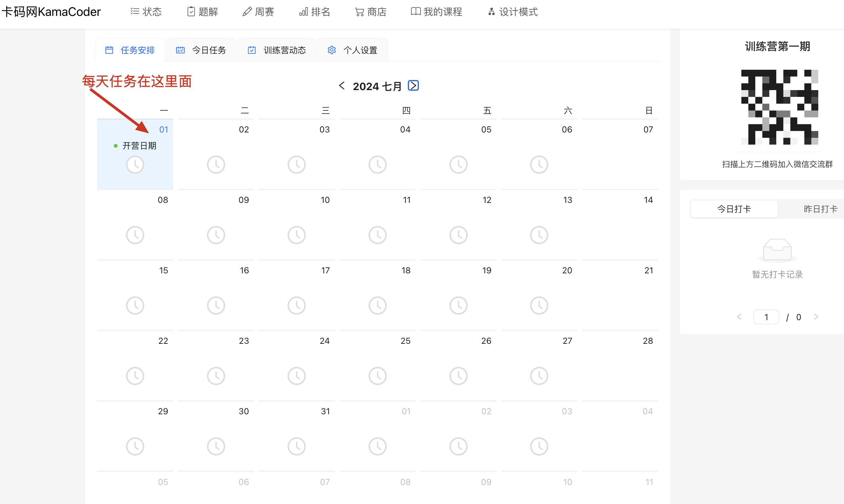Open the clock icon on July 24
The image size is (844, 504).
297,376
